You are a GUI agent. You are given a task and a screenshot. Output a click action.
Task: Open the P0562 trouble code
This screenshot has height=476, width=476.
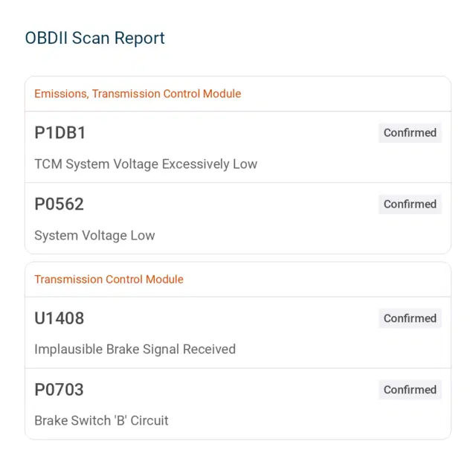pyautogui.click(x=59, y=204)
